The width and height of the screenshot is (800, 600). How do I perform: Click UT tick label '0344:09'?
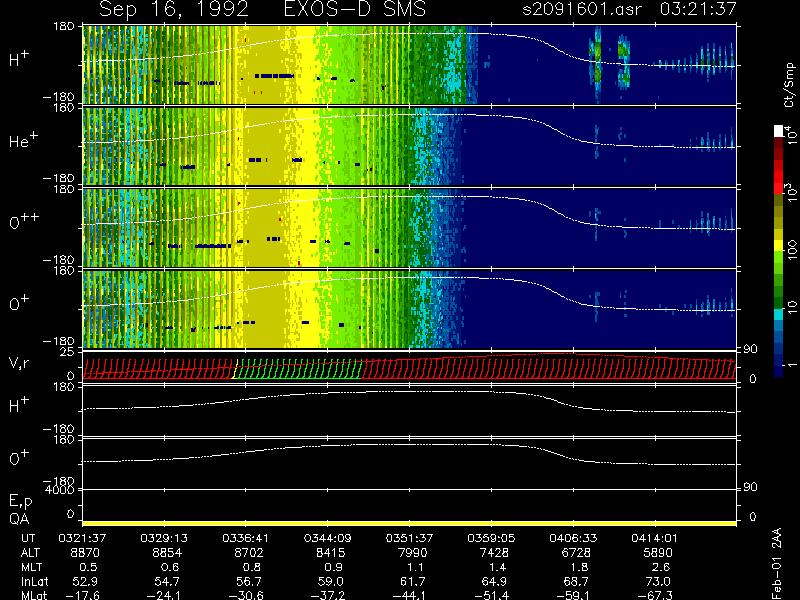click(327, 538)
